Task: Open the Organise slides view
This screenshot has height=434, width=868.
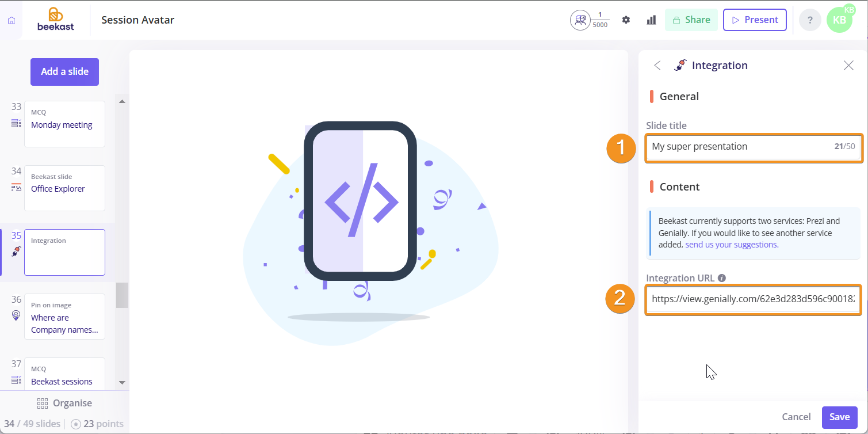Action: (64, 403)
